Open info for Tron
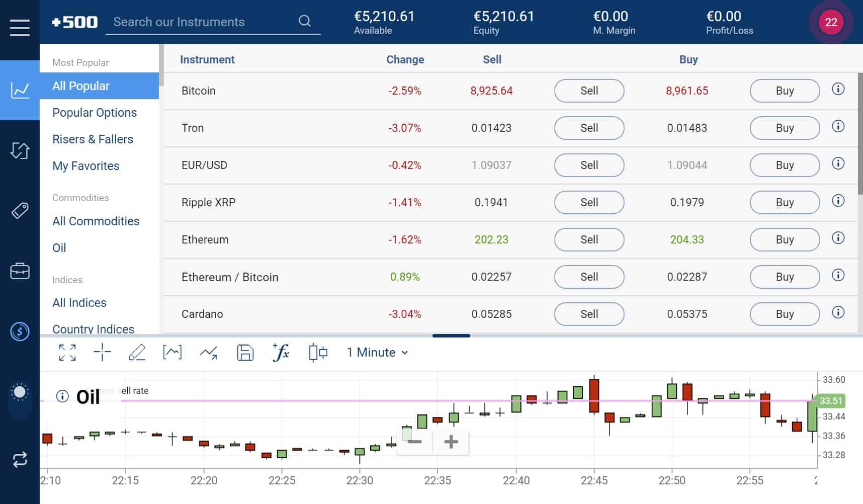 click(838, 126)
